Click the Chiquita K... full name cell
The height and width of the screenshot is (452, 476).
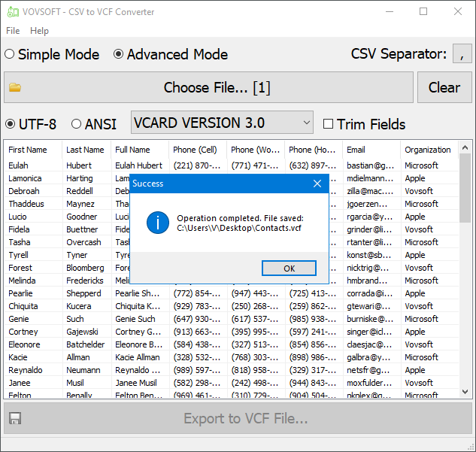pyautogui.click(x=138, y=306)
